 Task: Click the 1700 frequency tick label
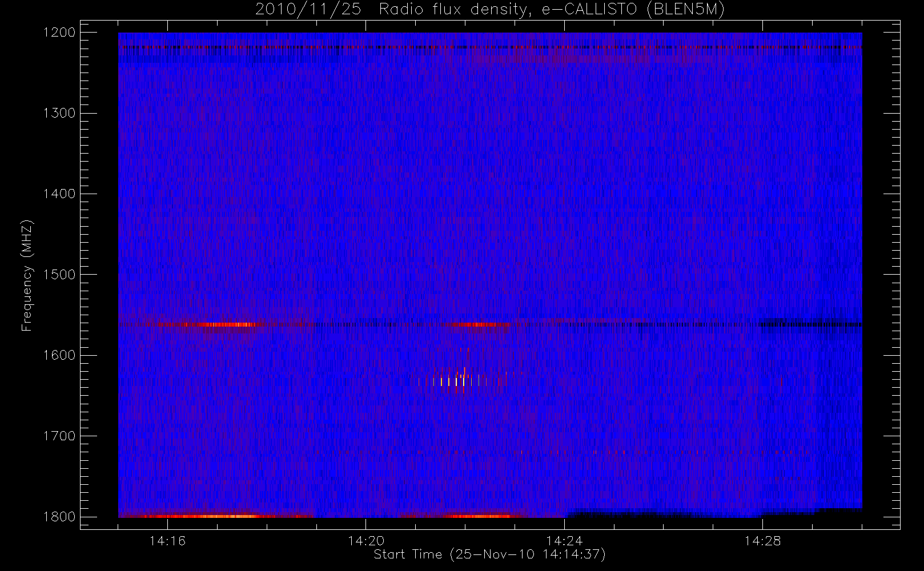coord(59,436)
